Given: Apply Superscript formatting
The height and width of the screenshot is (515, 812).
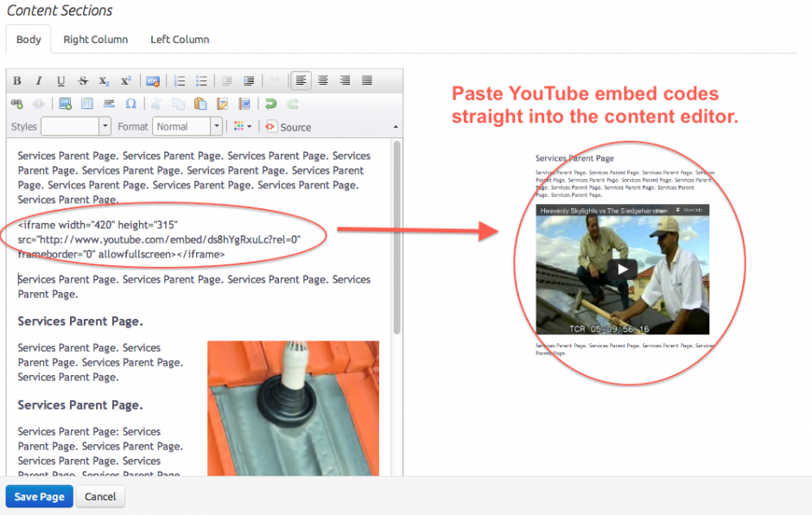Looking at the screenshot, I should (126, 81).
